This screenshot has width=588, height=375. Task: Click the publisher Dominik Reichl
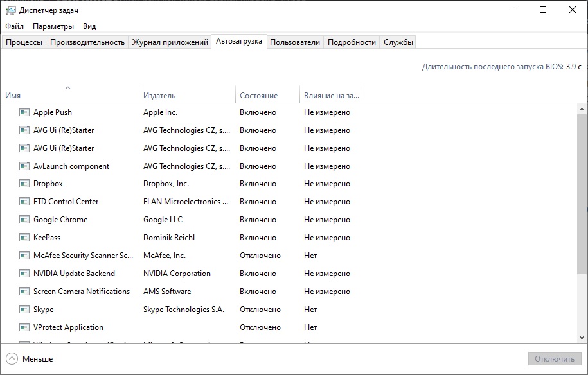click(169, 238)
